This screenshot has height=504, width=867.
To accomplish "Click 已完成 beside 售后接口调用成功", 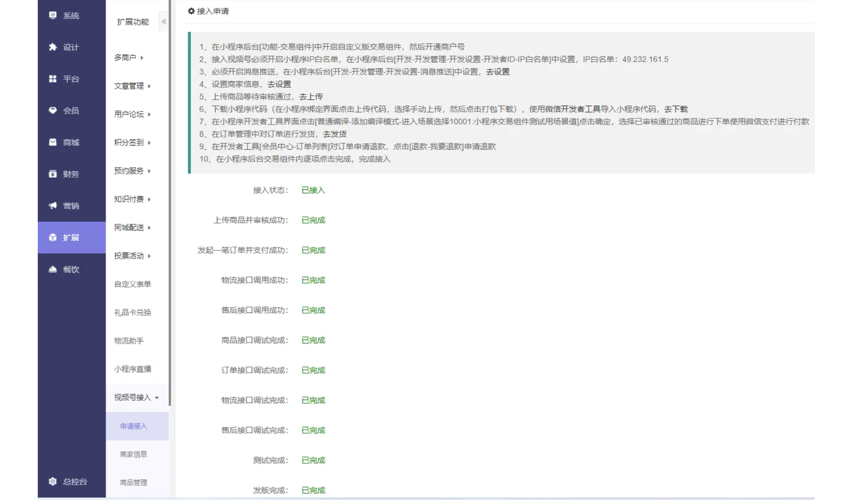I will pyautogui.click(x=313, y=310).
